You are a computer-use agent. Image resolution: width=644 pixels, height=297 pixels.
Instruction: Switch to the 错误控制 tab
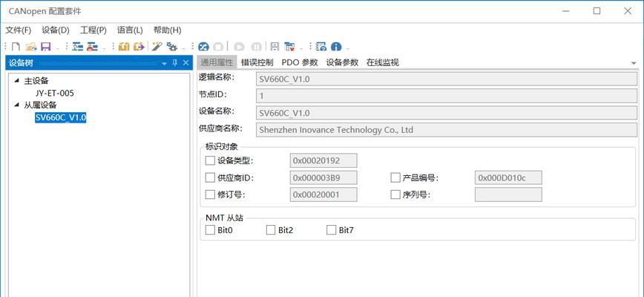tap(257, 62)
